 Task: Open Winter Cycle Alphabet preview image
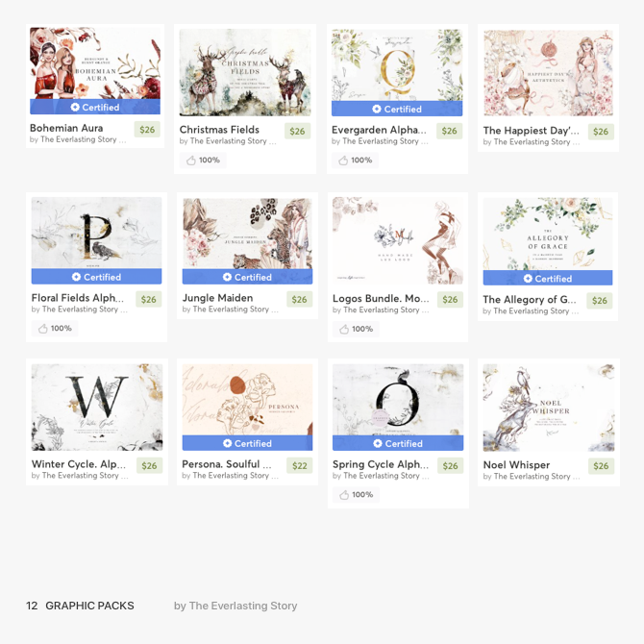(x=97, y=408)
